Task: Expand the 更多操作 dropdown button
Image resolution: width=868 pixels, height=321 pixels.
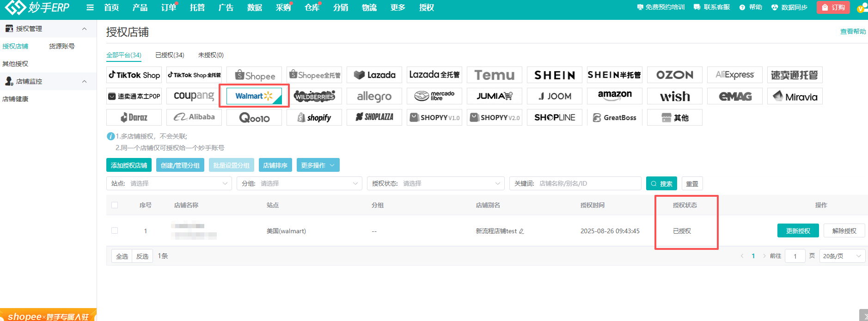Action: (318, 165)
